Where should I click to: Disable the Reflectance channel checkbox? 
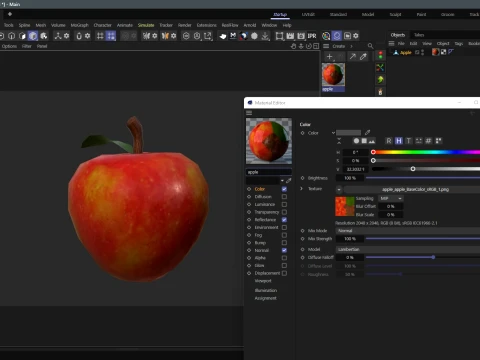click(284, 220)
